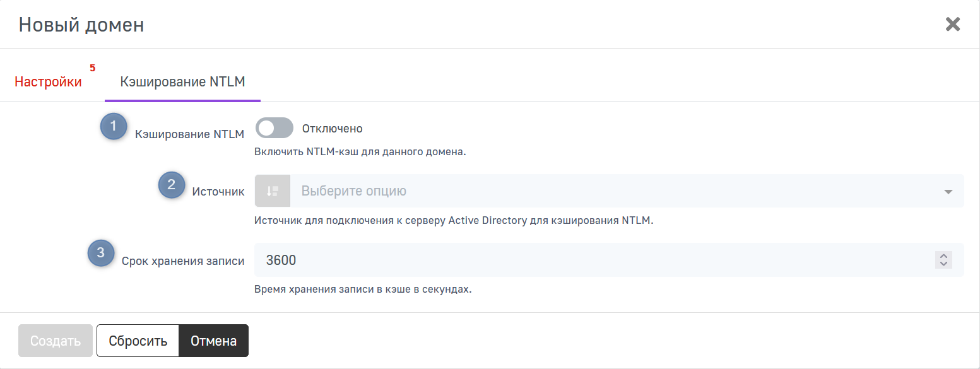Click the numbered marker 2 circle
The width and height of the screenshot is (980, 369).
point(171,185)
